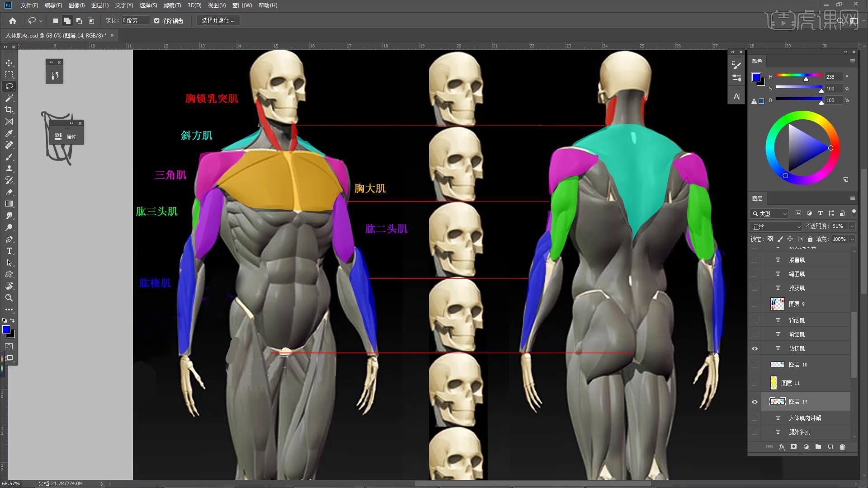868x488 pixels.
Task: Hide 图层 14 layer
Action: (755, 402)
